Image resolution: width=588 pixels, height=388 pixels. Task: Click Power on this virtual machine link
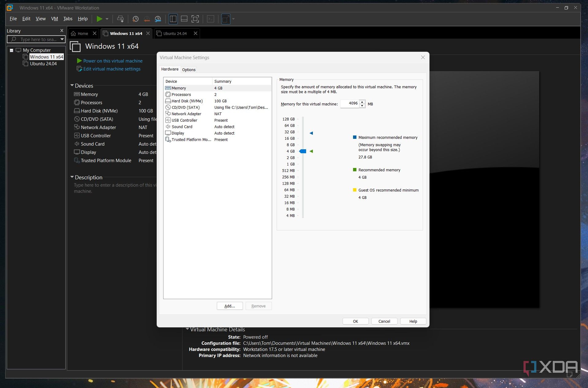[x=113, y=61]
